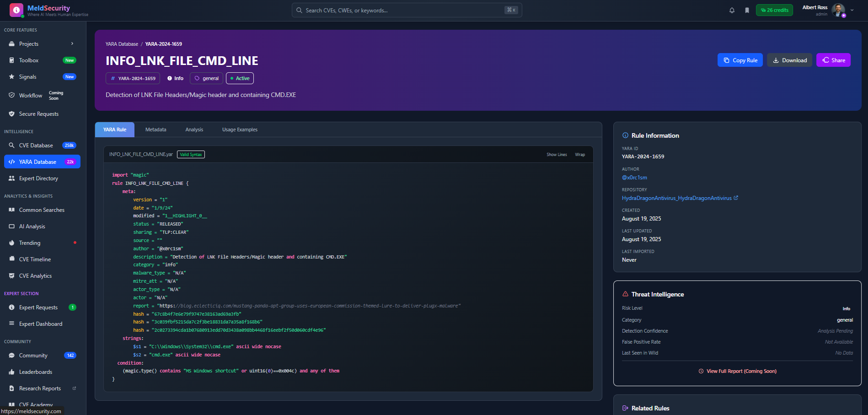Click the MeldSecurity logo icon

click(16, 10)
